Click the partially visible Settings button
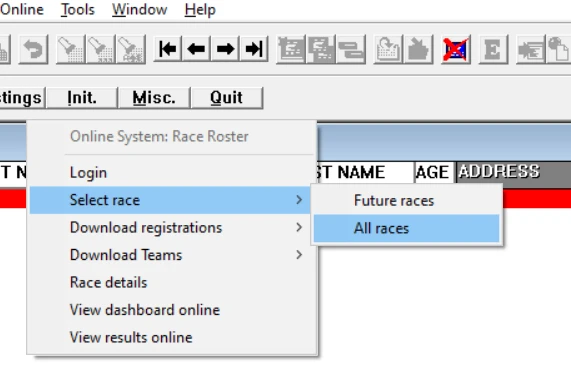This screenshot has height=374, width=571. coord(22,98)
